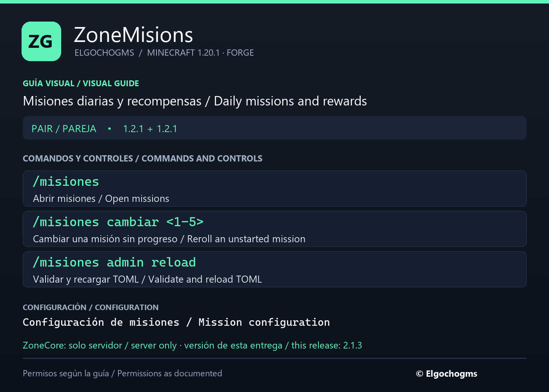Screen dimensions: 549x392
Task: Select the ZoneMisions title text
Action: click(133, 35)
